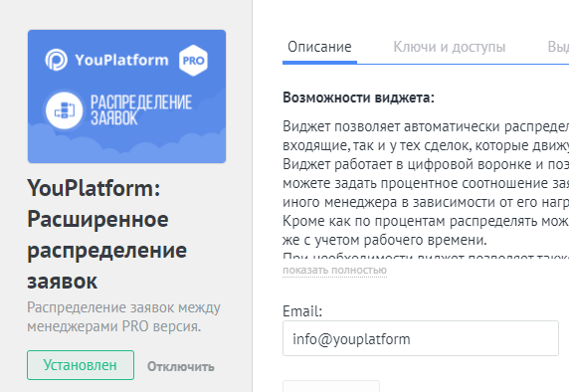Focus the Email input field
569x392 pixels.
(421, 338)
